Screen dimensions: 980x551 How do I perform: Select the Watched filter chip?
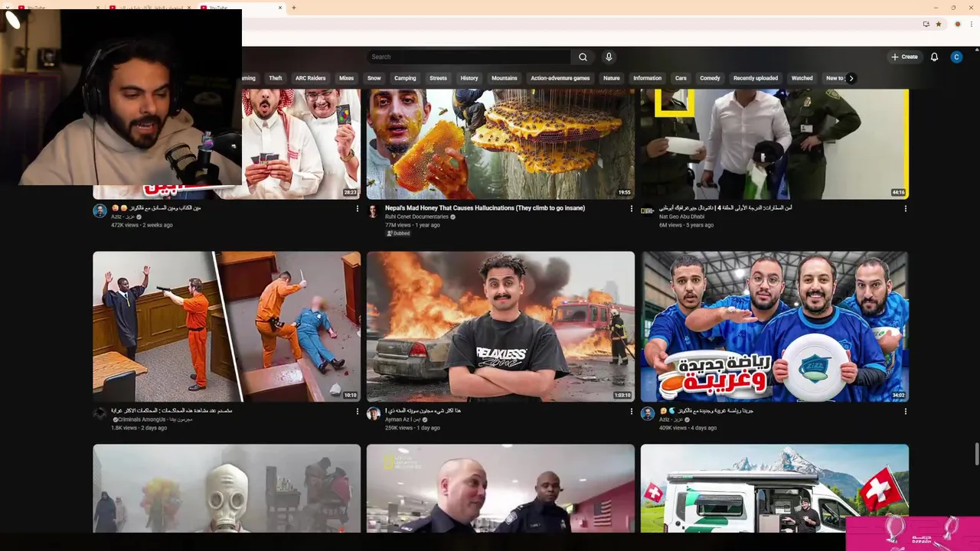(802, 78)
